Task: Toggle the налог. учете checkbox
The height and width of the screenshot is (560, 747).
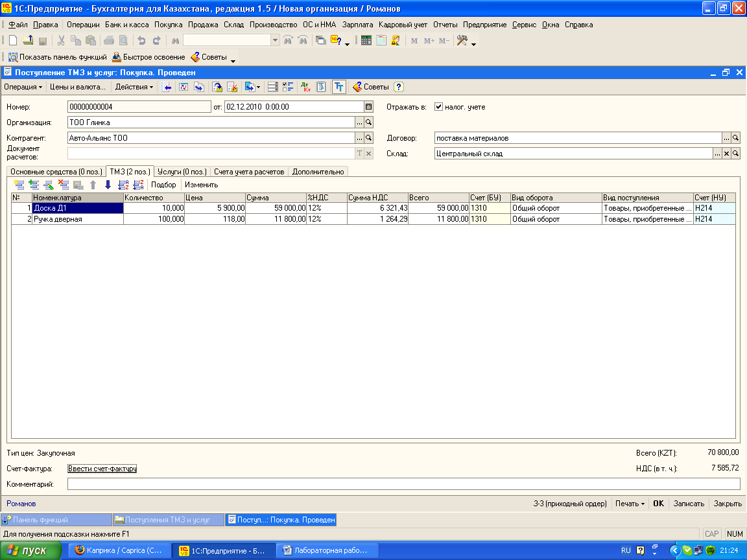Action: [x=439, y=107]
